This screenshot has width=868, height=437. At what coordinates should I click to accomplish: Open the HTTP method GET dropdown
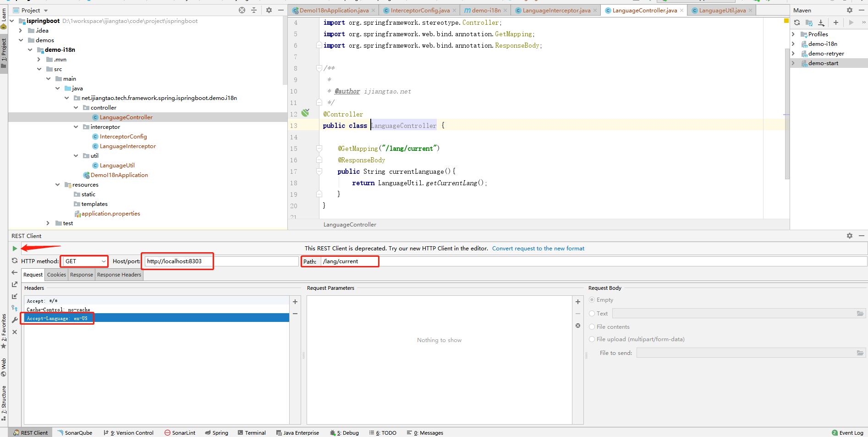(x=85, y=261)
